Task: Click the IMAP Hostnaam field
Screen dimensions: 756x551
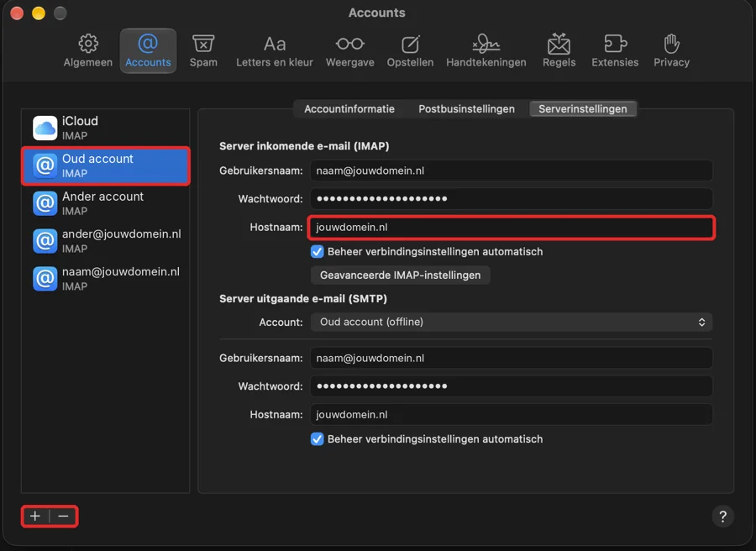Action: [512, 228]
